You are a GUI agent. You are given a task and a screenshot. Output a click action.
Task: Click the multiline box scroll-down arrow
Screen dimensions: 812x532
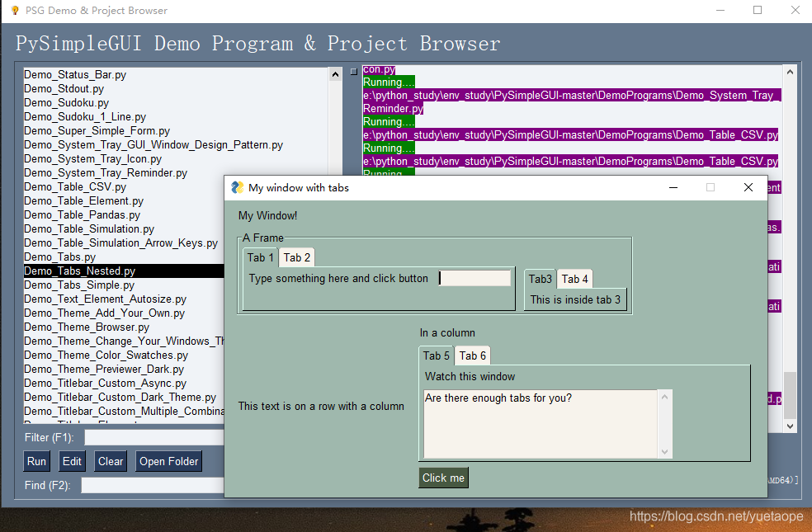pyautogui.click(x=664, y=452)
